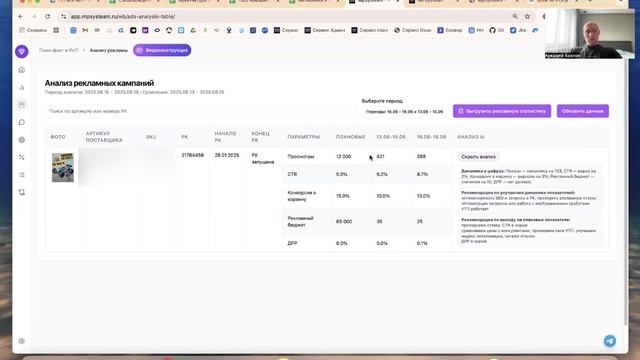Screen dimensions: 640x360
Task: Click the Обновить данные button
Action: (x=582, y=111)
